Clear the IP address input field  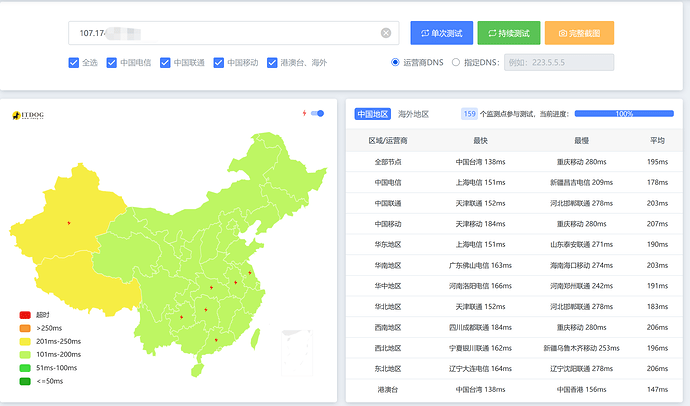point(386,33)
